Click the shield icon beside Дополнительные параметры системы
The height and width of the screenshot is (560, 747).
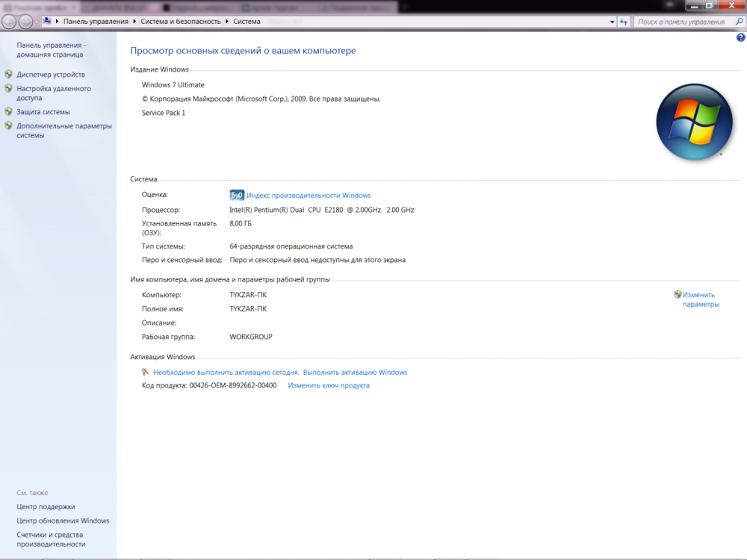tap(8, 125)
